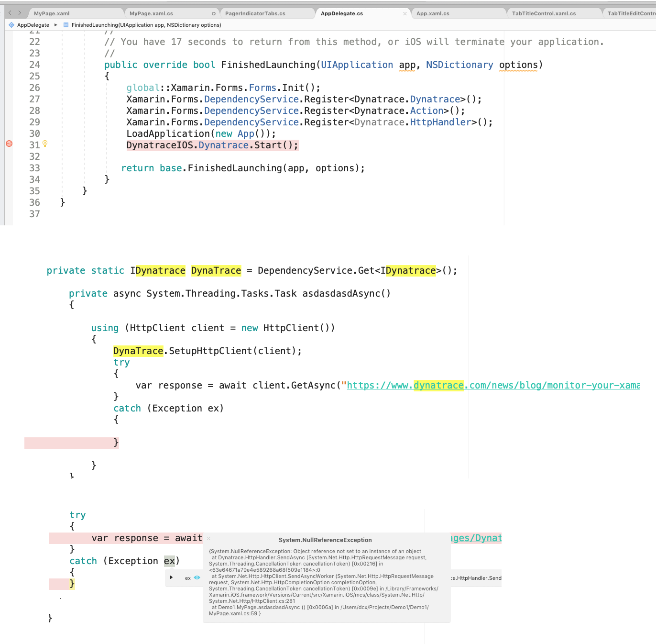Click the breakpoint marker on line 31

pos(9,144)
